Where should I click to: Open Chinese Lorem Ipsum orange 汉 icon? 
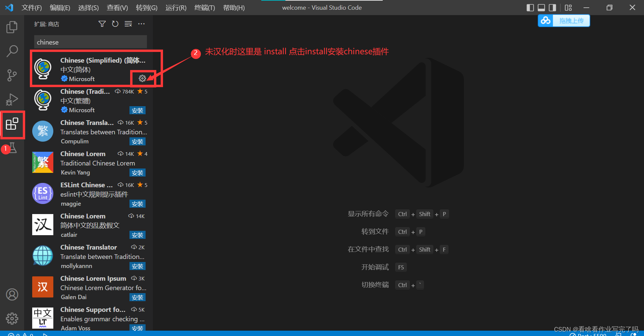(43, 287)
